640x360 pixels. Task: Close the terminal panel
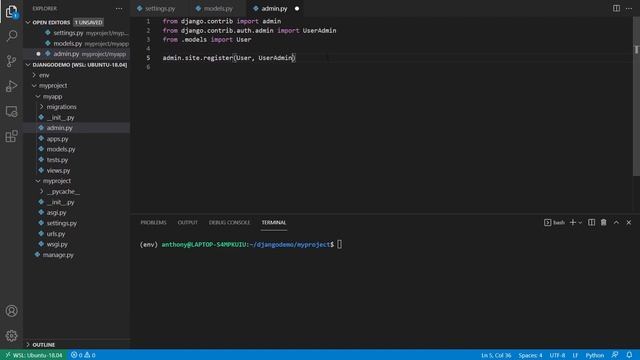[629, 222]
